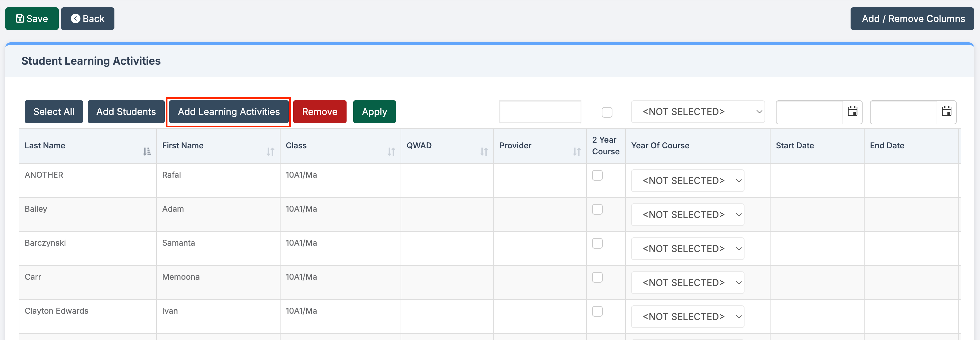Go Back to previous page

pyautogui.click(x=87, y=19)
